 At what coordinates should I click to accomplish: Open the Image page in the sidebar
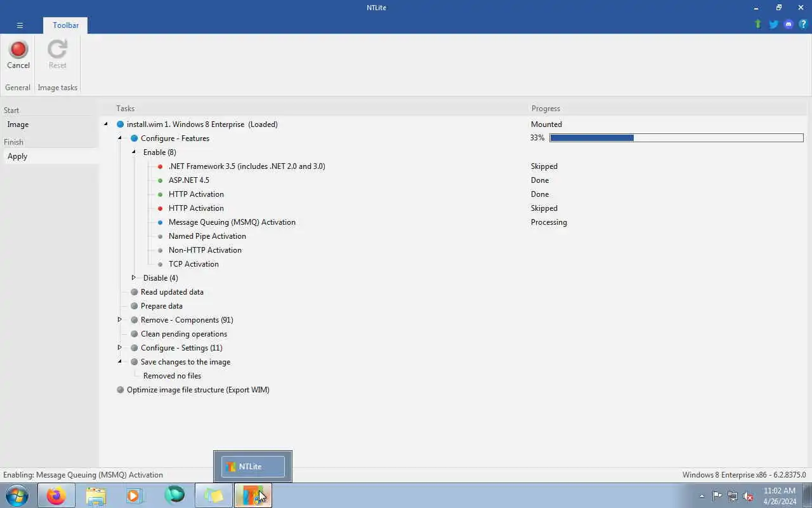point(51,124)
